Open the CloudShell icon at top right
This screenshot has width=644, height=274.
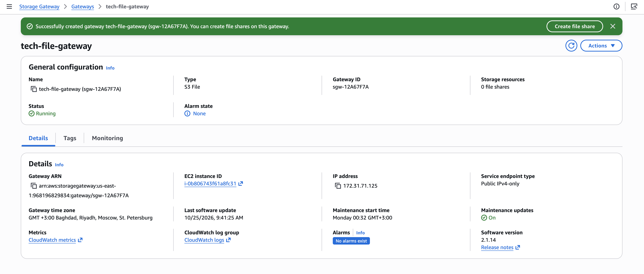tap(634, 6)
